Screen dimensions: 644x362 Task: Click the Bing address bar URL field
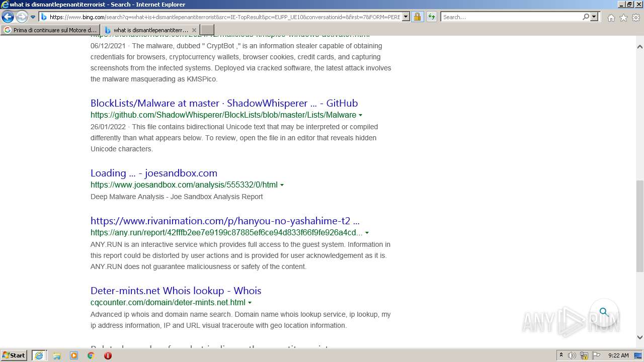(x=224, y=17)
